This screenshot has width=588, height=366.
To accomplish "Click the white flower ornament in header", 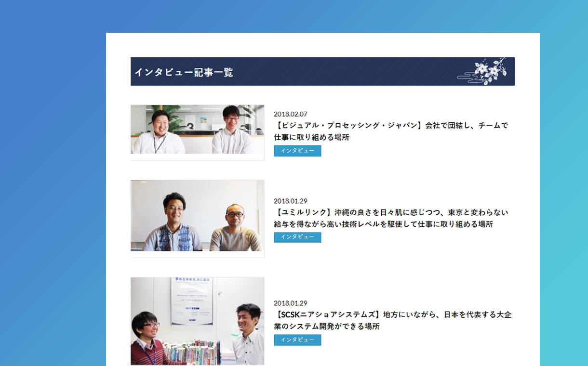I will pos(488,70).
